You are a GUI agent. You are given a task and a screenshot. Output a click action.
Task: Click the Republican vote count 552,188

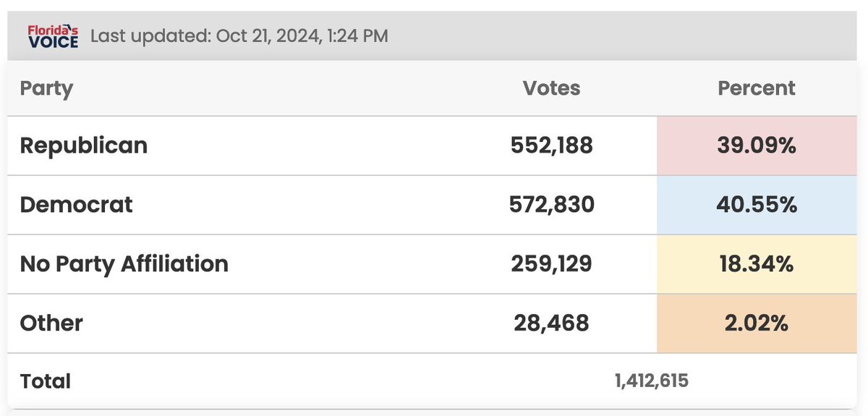pyautogui.click(x=551, y=145)
